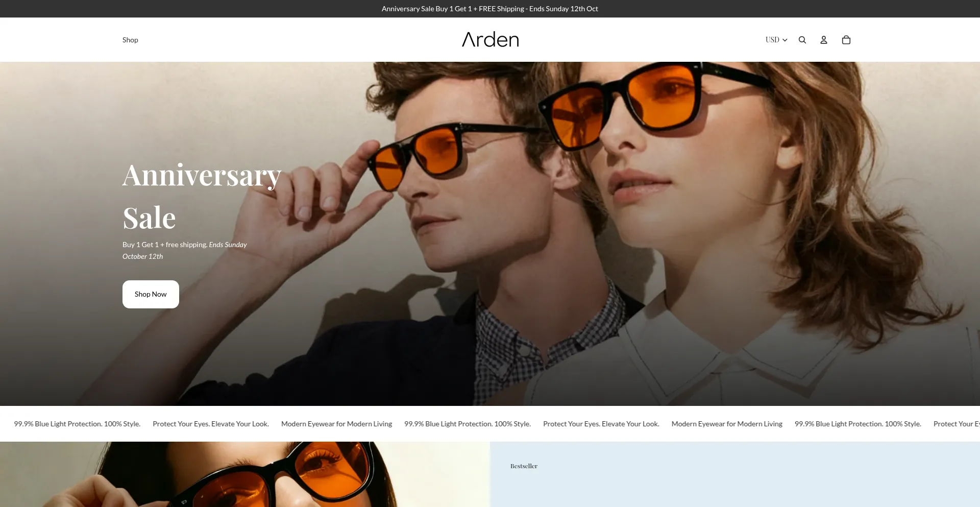
Task: Click the Anniversary Sale hero heading
Action: (x=202, y=197)
